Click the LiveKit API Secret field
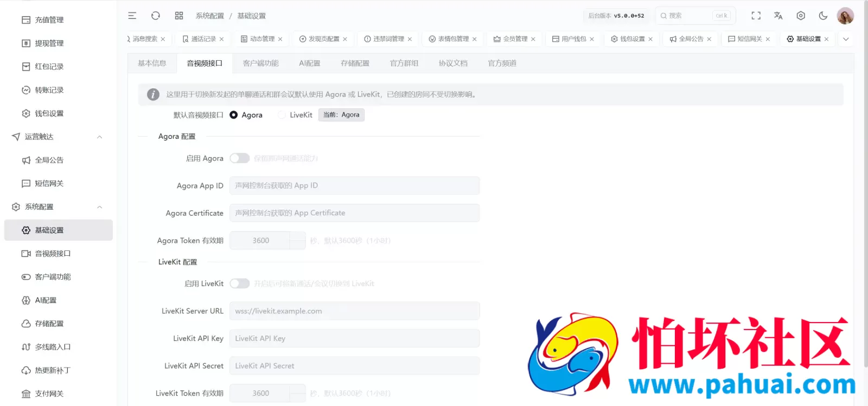868x406 pixels. pyautogui.click(x=354, y=366)
